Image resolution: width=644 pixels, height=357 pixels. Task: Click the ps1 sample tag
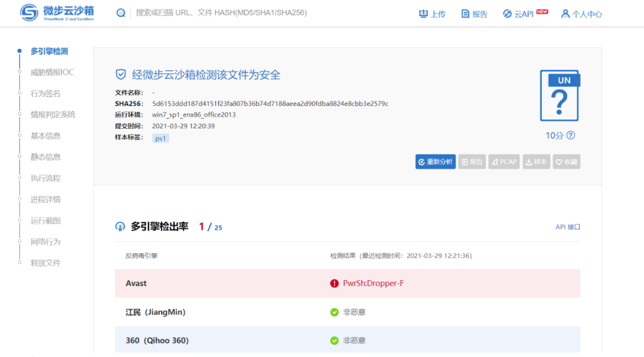[x=160, y=138]
